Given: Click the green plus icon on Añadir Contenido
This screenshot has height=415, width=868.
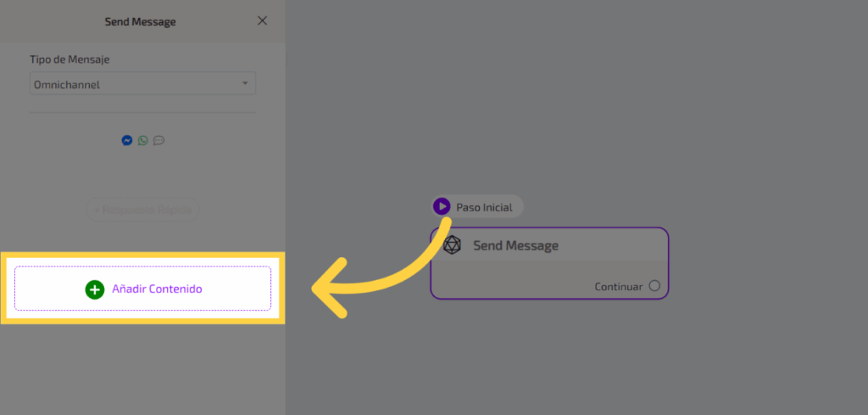Looking at the screenshot, I should [95, 289].
